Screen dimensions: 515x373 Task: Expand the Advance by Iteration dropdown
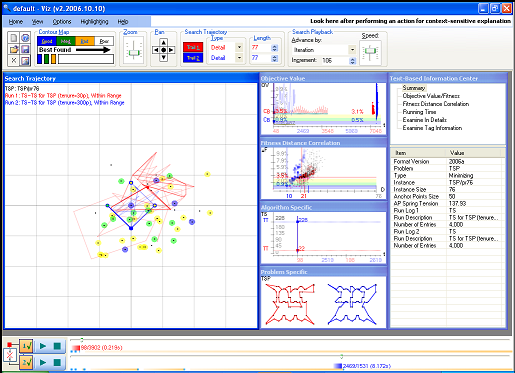coord(352,50)
